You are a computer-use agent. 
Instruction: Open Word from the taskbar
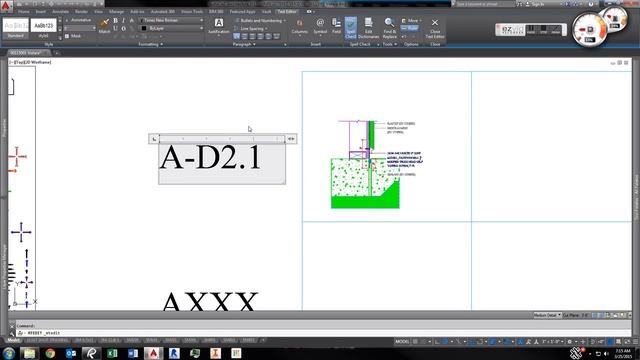pyautogui.click(x=133, y=353)
